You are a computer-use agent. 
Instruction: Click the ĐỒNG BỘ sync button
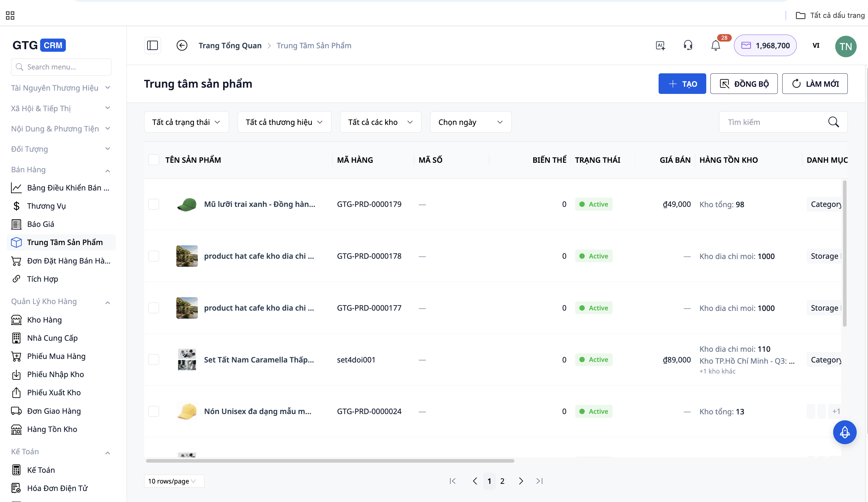point(744,84)
